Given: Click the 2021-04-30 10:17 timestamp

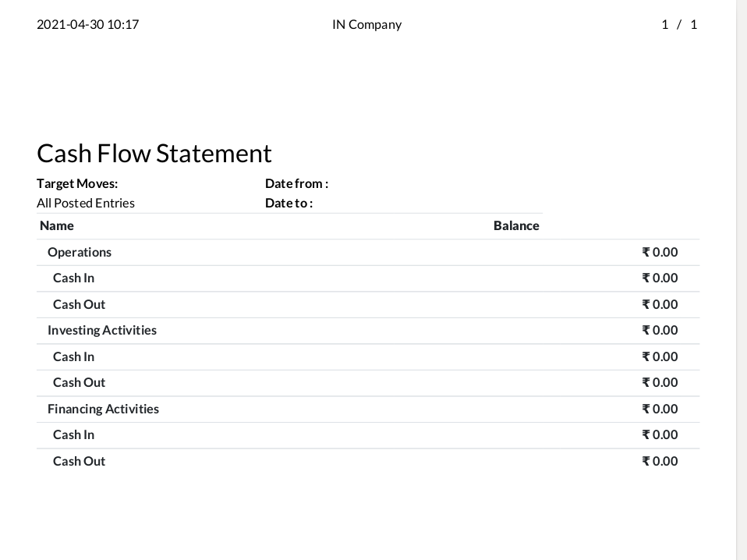Looking at the screenshot, I should pos(87,24).
